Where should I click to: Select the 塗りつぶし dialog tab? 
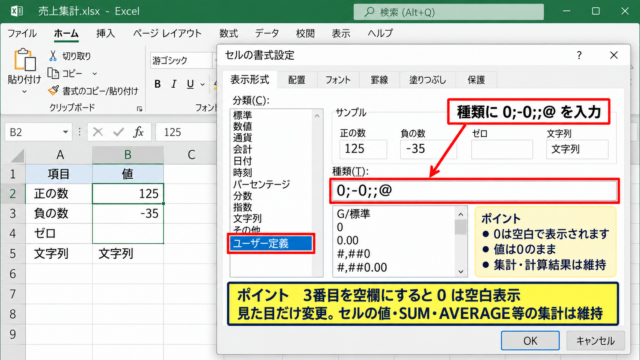pos(427,80)
